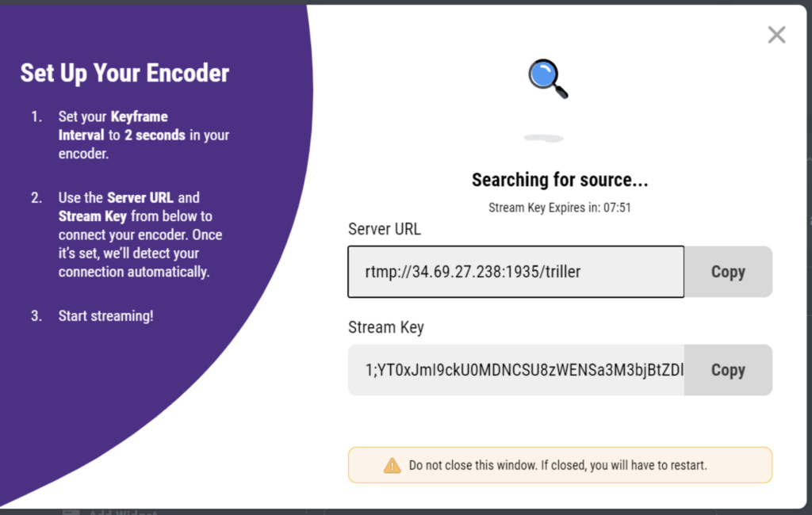
Task: Click the 'Server URL' field label
Action: (x=385, y=229)
